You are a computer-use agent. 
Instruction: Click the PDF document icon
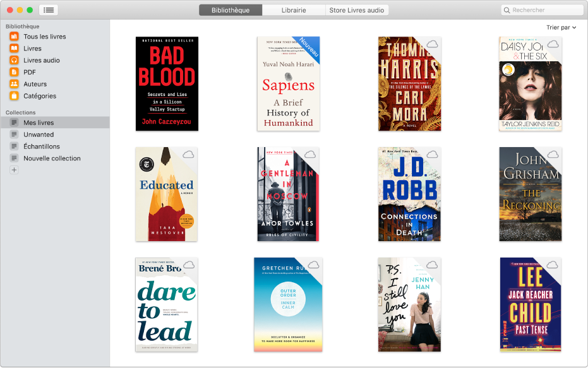pyautogui.click(x=15, y=72)
